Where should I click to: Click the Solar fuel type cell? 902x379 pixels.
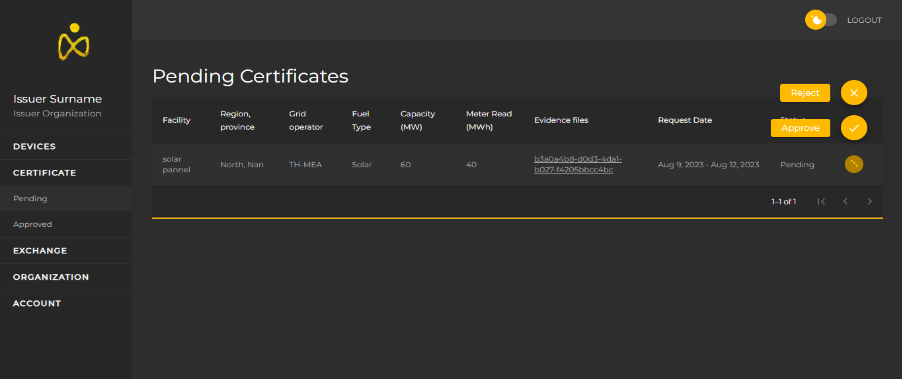point(362,164)
